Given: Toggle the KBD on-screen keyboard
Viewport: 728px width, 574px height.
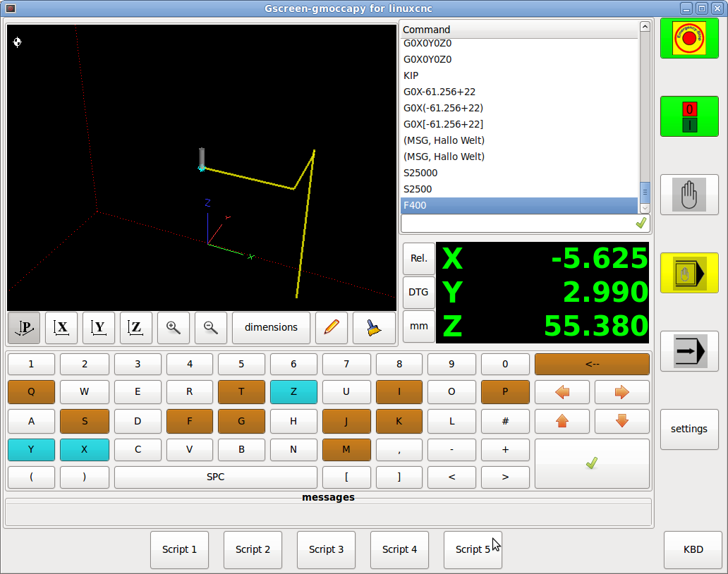Looking at the screenshot, I should click(x=693, y=550).
